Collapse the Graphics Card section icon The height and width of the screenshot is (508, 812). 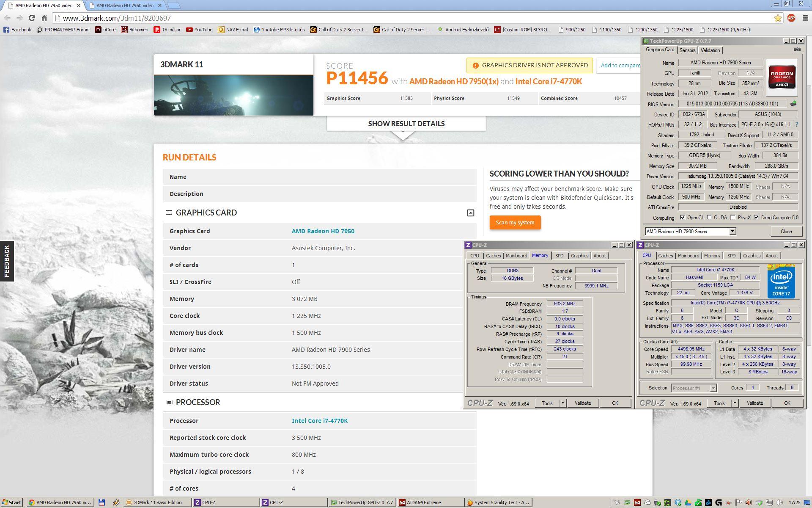(470, 213)
